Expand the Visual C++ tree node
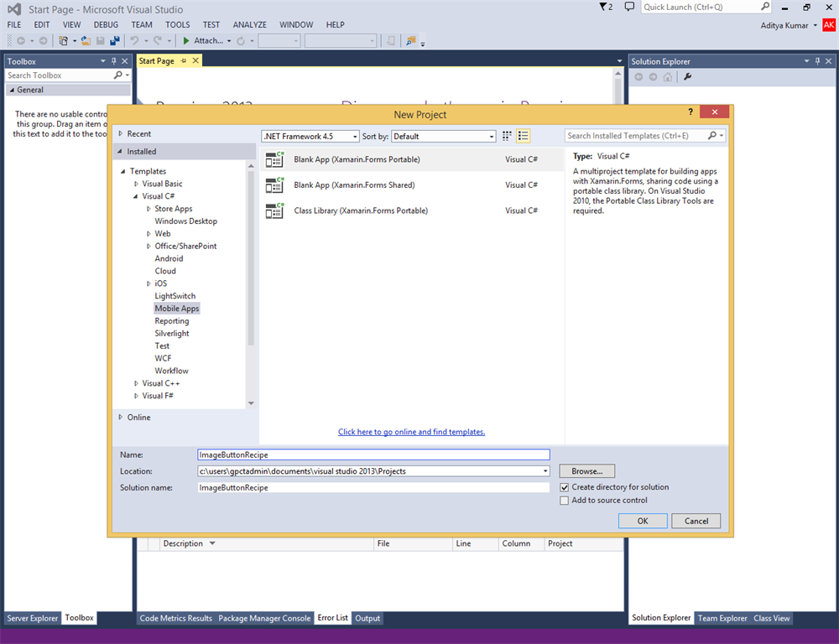This screenshot has width=839, height=644. [x=136, y=383]
